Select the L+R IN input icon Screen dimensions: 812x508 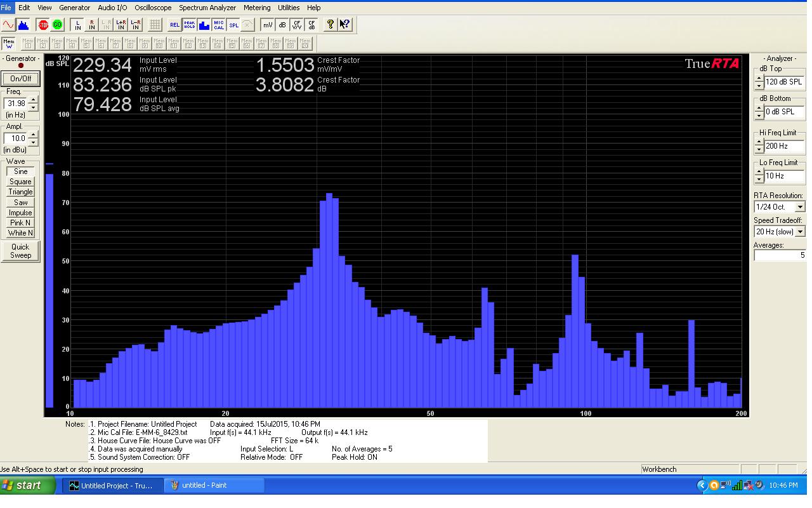pos(121,25)
